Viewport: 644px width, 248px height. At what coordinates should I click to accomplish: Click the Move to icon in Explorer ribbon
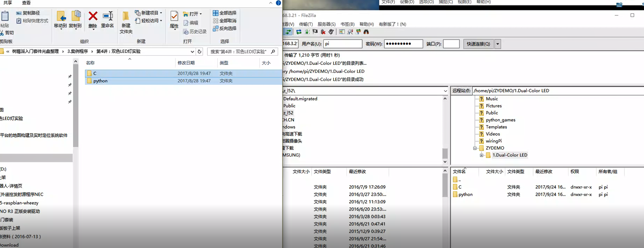[61, 16]
